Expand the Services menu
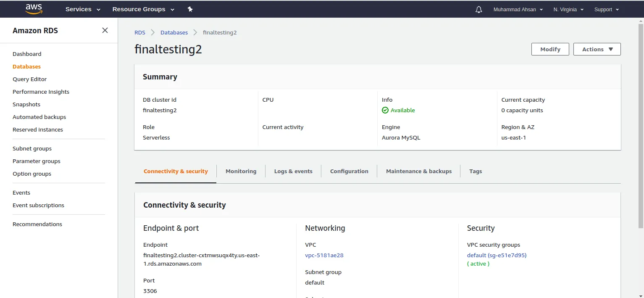 click(83, 9)
